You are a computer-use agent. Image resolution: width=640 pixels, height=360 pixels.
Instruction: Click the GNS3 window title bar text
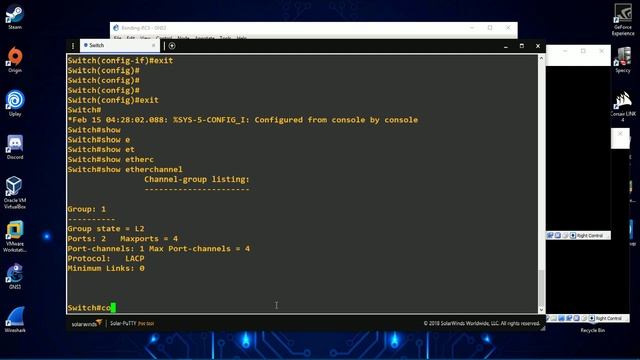(144, 28)
